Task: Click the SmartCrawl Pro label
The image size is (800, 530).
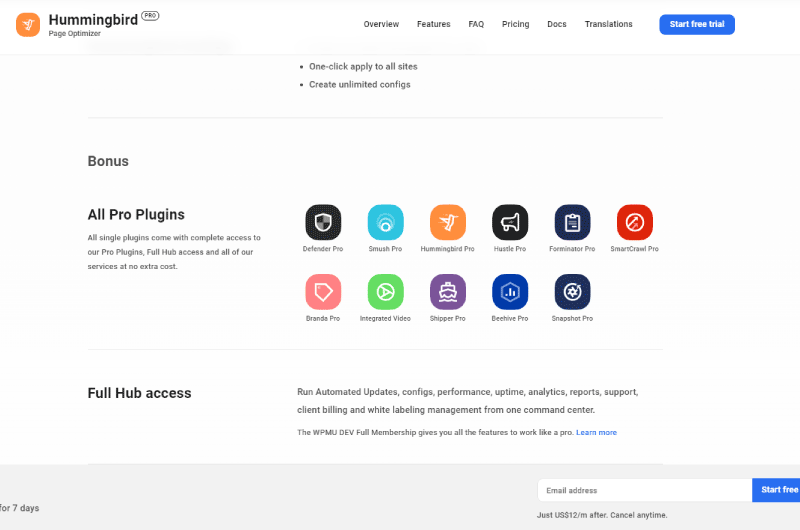Action: 634,249
